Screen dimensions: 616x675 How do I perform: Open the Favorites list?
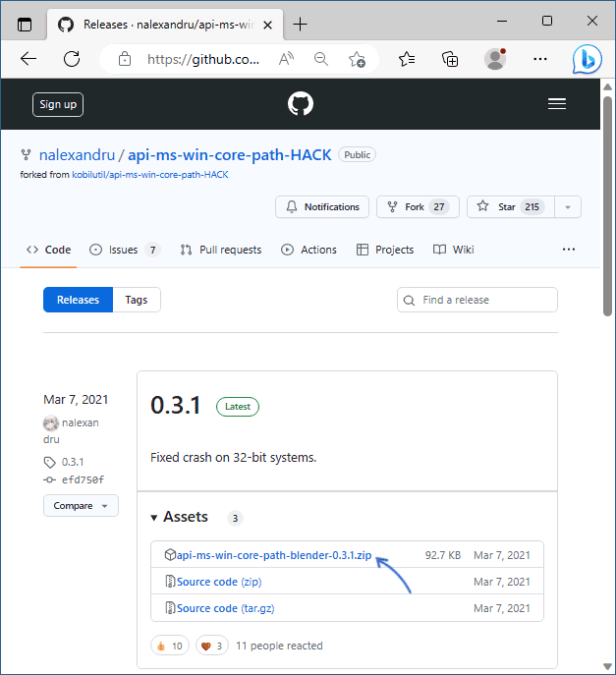click(407, 59)
